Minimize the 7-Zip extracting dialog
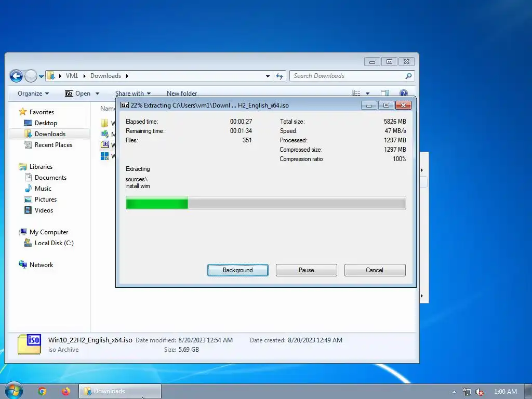 (369, 105)
